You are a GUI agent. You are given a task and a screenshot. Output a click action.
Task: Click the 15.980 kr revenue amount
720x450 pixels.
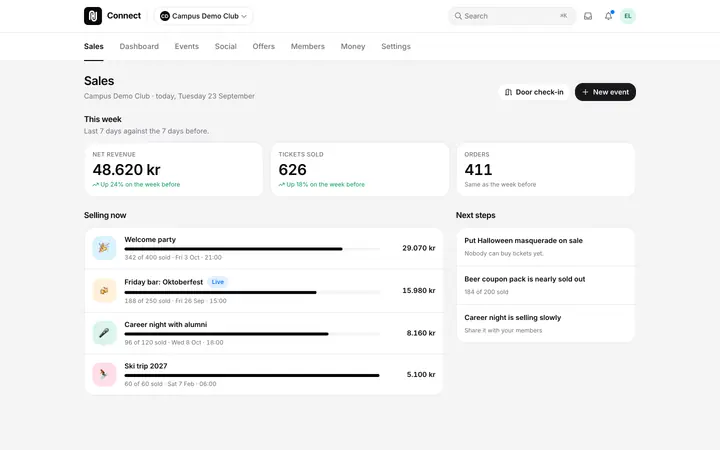coord(419,291)
